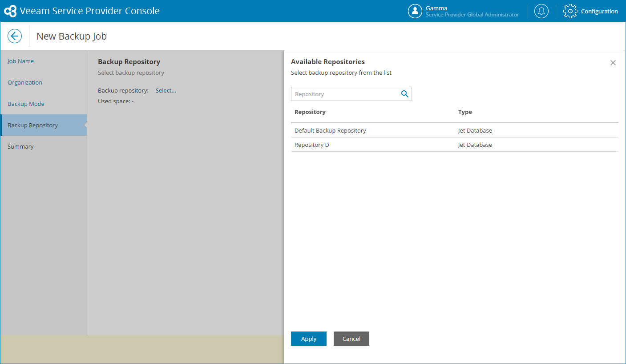The height and width of the screenshot is (364, 626).
Task: Click the Used space value text
Action: (x=133, y=101)
